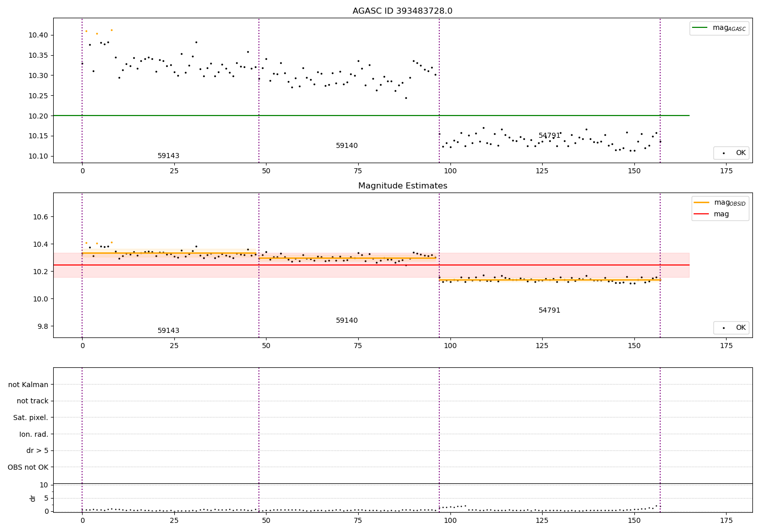Click the '10' y-tick on the dr axis
Viewport: 760px width, 532px height.
point(44,485)
